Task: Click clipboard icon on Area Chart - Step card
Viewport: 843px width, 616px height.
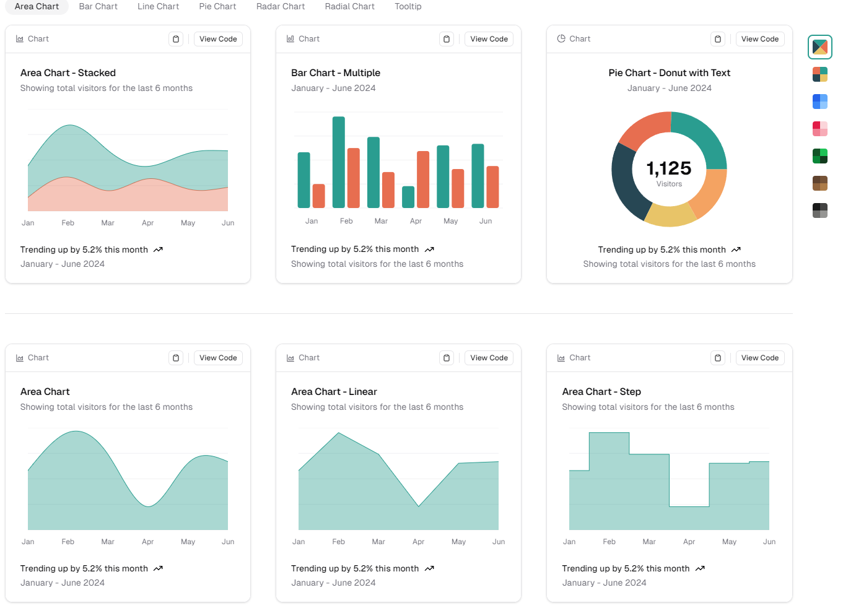Action: click(x=718, y=358)
